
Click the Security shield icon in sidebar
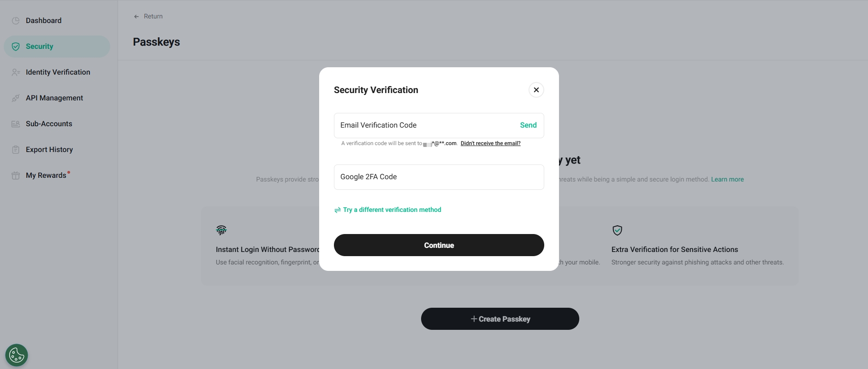pyautogui.click(x=16, y=47)
